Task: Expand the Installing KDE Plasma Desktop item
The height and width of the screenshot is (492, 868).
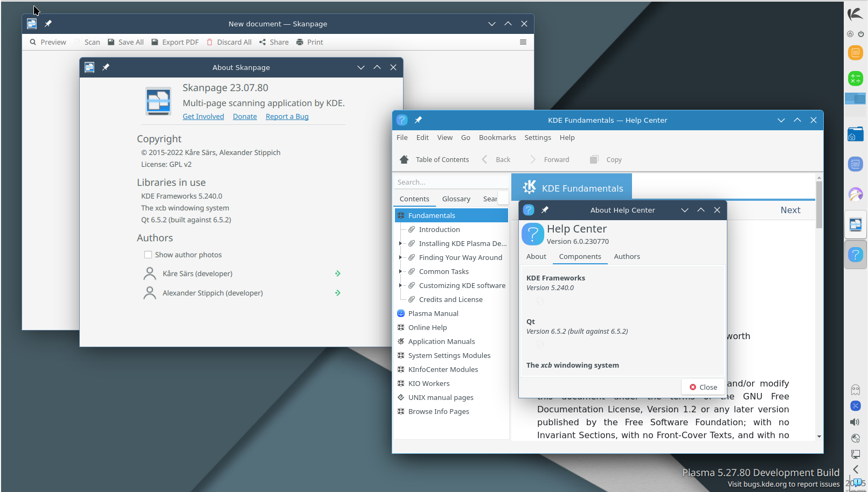Action: coord(400,243)
